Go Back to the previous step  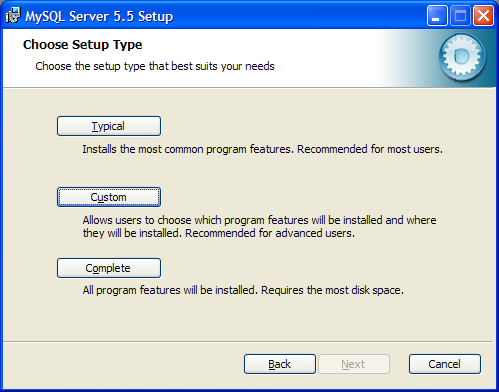(280, 364)
